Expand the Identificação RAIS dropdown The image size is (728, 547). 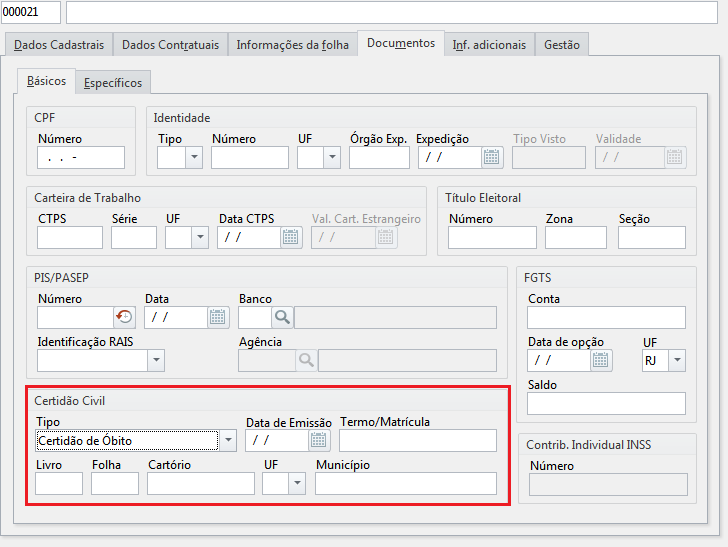pos(156,360)
